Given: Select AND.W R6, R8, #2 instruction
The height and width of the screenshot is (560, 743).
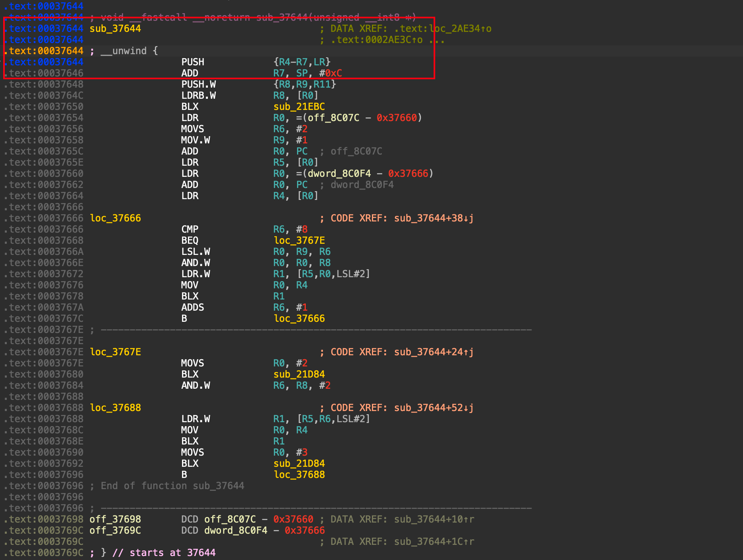Looking at the screenshot, I should [256, 386].
